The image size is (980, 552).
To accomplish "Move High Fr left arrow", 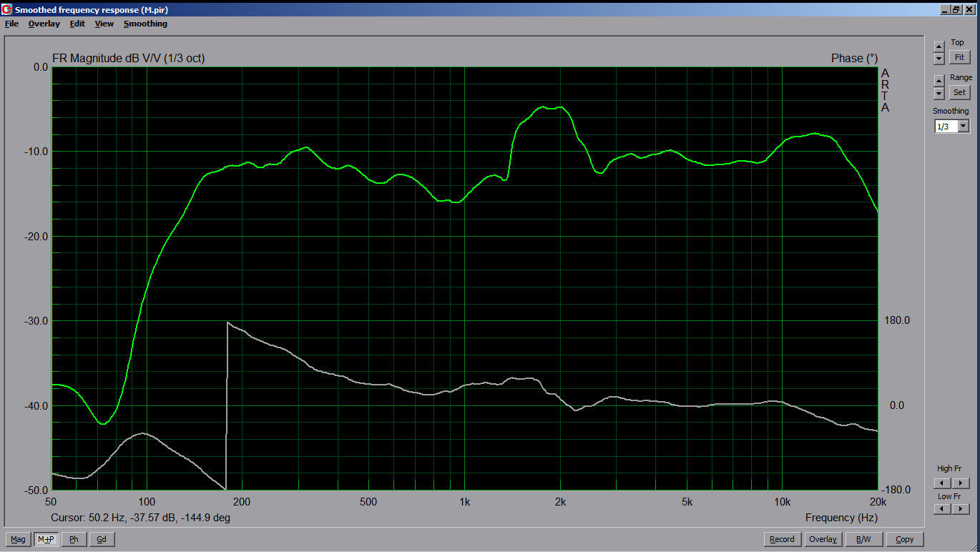I will [x=943, y=483].
